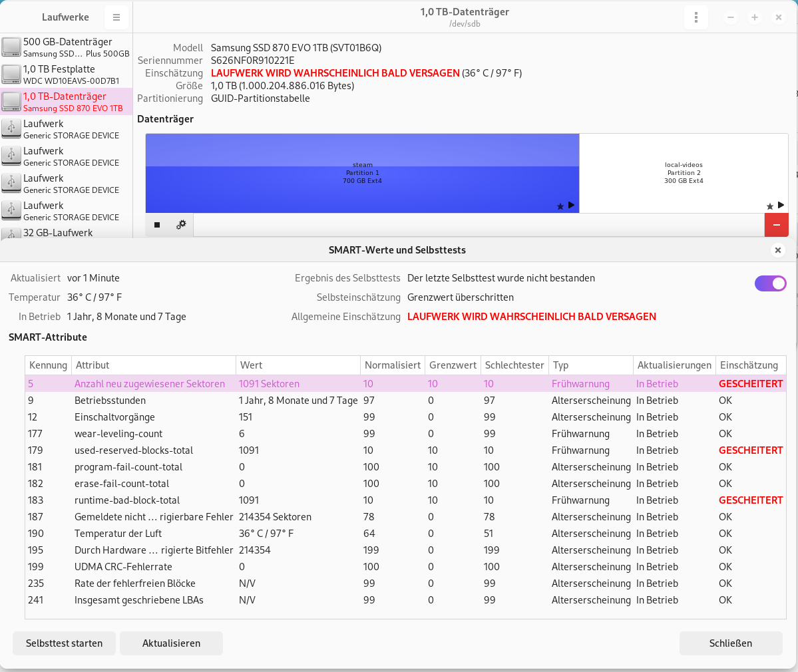The height and width of the screenshot is (672, 798).
Task: Click the Schlechtester column header
Action: [514, 365]
